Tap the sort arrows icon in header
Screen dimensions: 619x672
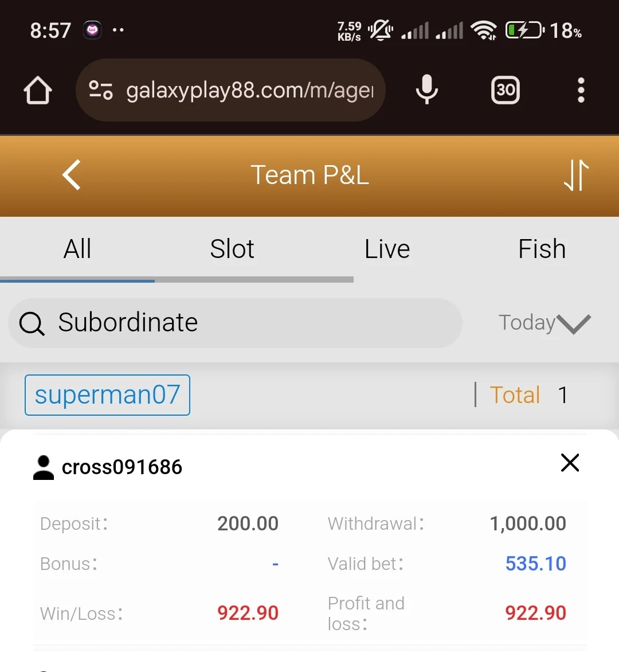coord(576,175)
